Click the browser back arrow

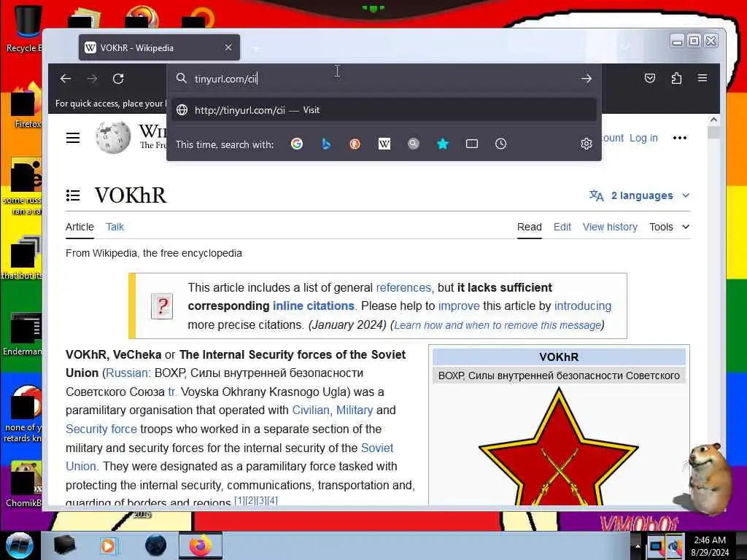(x=66, y=79)
